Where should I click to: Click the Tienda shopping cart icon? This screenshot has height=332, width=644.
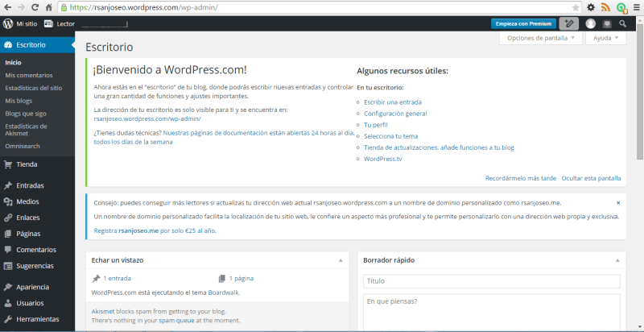coord(8,164)
